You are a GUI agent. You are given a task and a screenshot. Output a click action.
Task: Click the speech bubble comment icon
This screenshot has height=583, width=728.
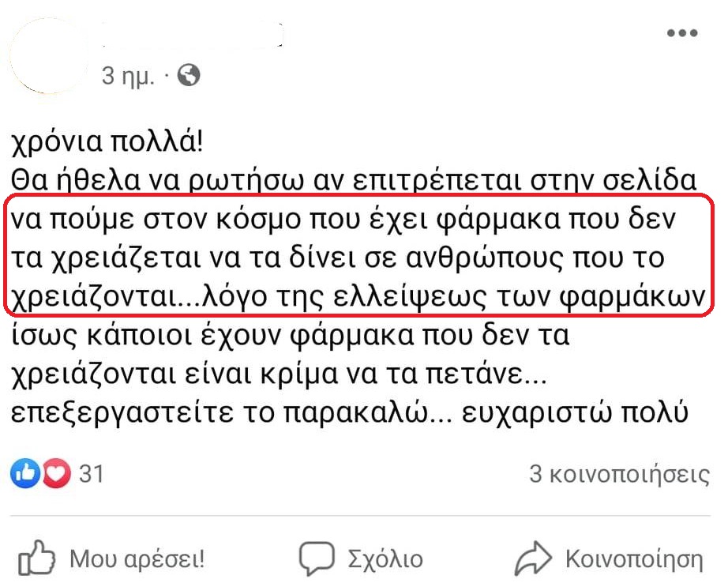(x=317, y=559)
